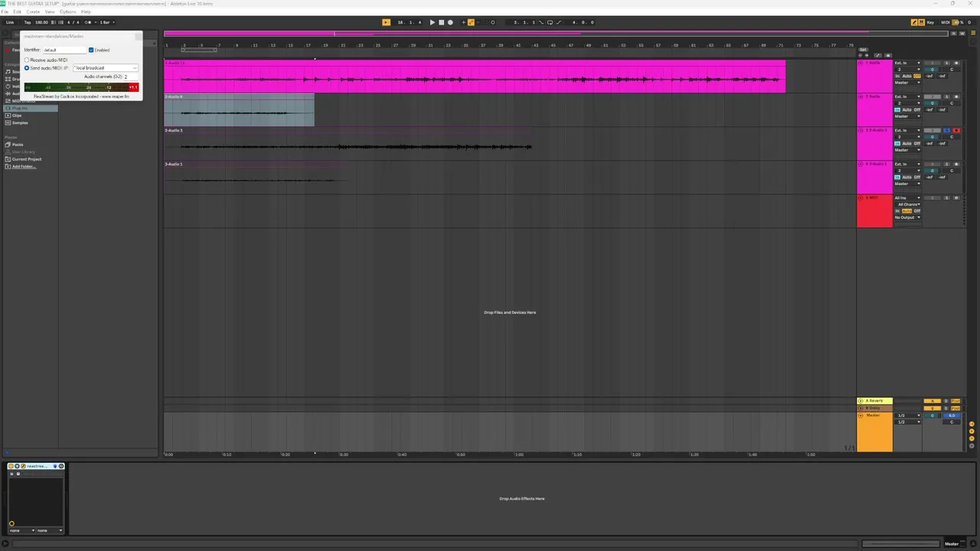The width and height of the screenshot is (980, 551).
Task: Solo track 1 Audio
Action: (x=947, y=63)
